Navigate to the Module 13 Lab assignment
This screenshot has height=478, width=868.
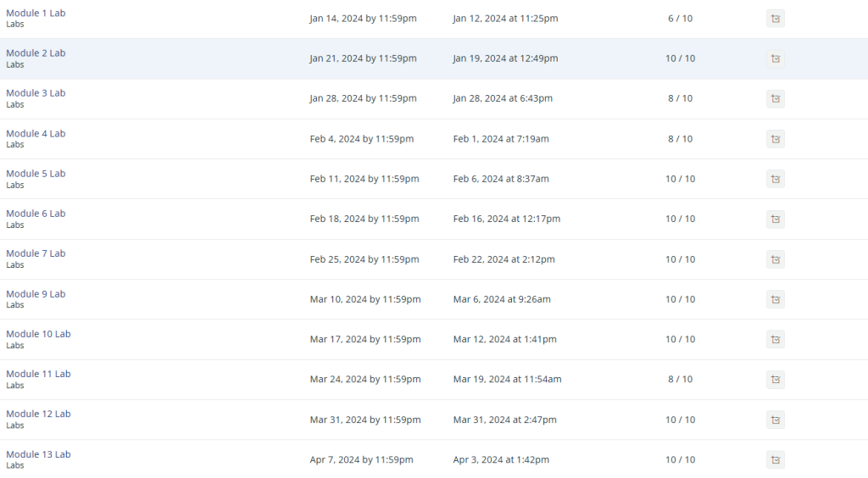[38, 454]
